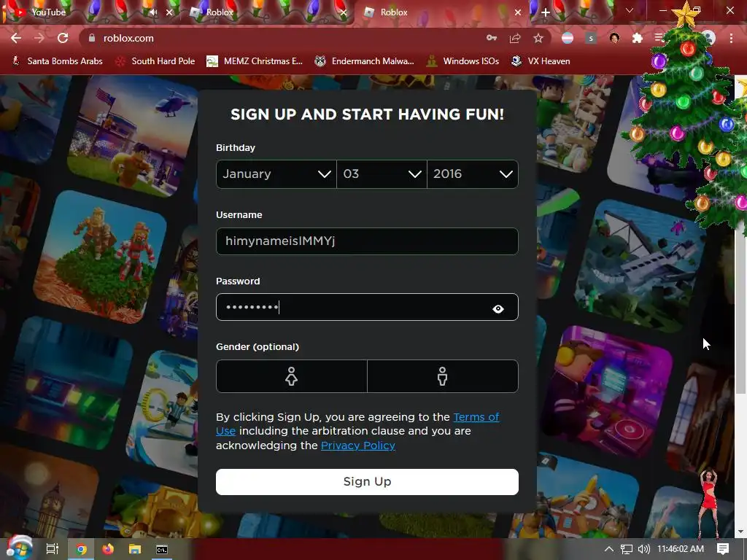
Task: Click the crashed plane game thumbnail
Action: (x=638, y=267)
